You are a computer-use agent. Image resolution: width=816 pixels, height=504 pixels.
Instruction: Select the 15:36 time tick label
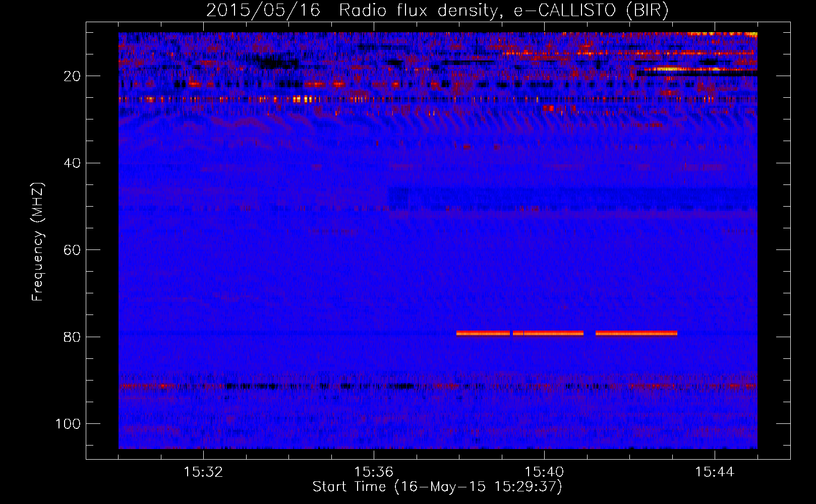374,472
